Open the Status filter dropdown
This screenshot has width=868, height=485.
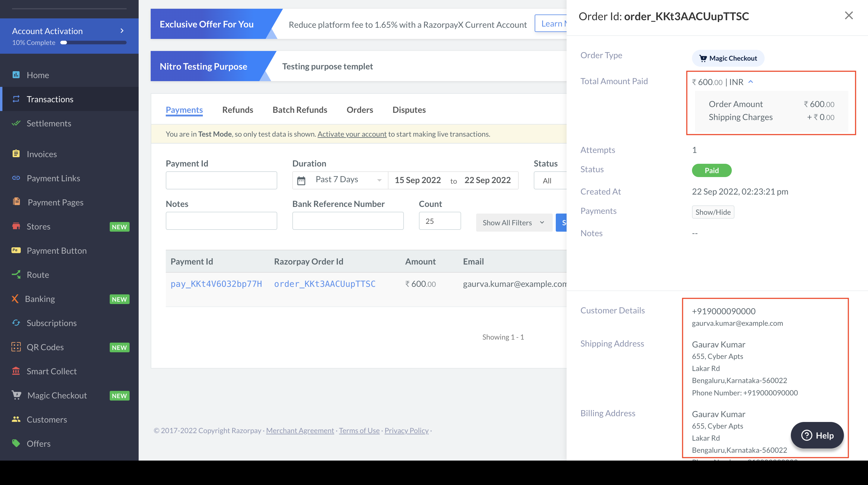tap(551, 180)
